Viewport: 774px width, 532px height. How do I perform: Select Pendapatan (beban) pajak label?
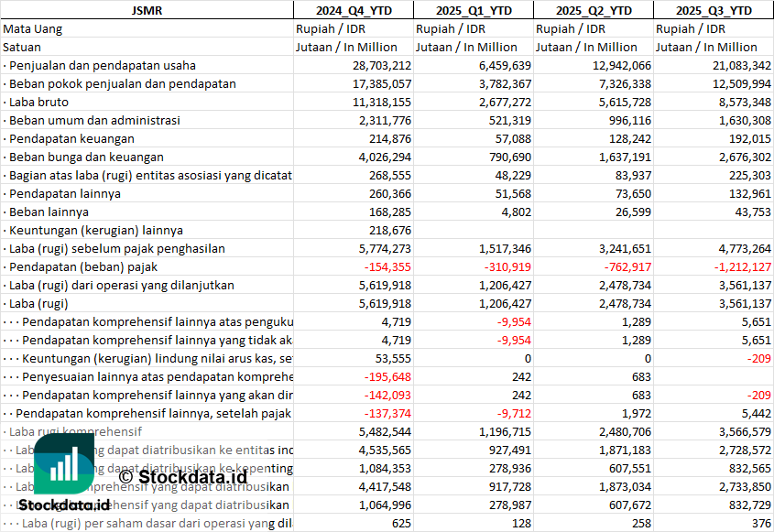pos(83,267)
